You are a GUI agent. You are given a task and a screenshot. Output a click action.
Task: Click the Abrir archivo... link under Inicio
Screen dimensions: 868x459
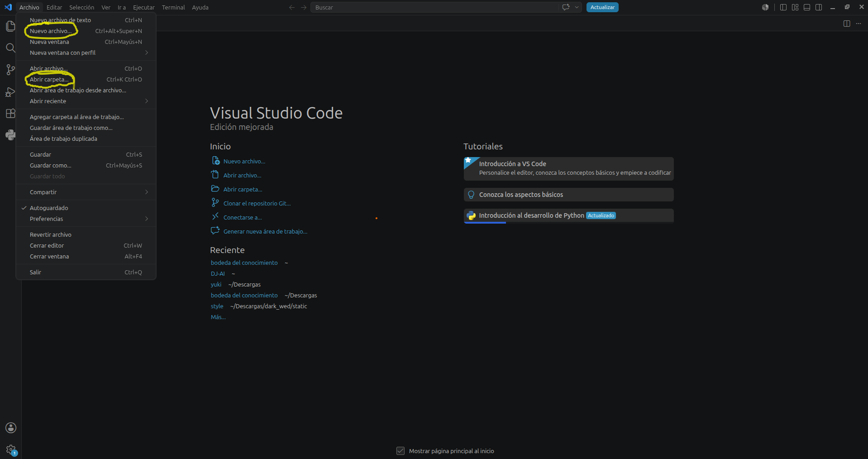[243, 176]
